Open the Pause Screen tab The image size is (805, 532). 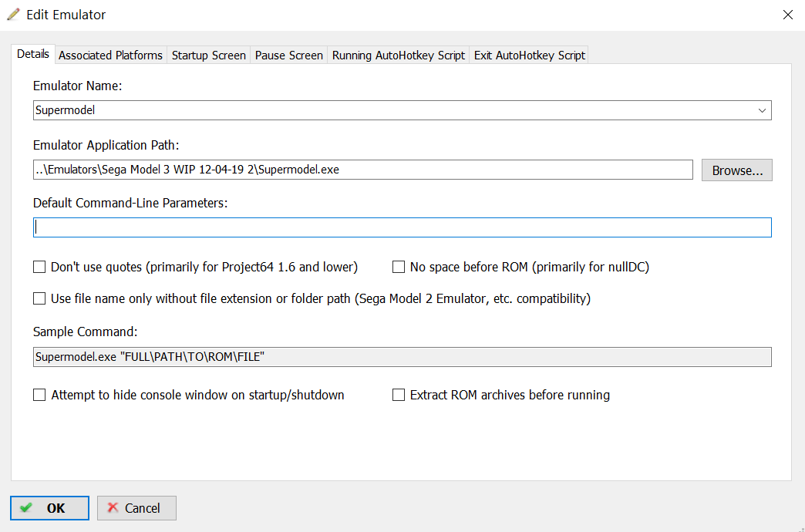coord(289,56)
